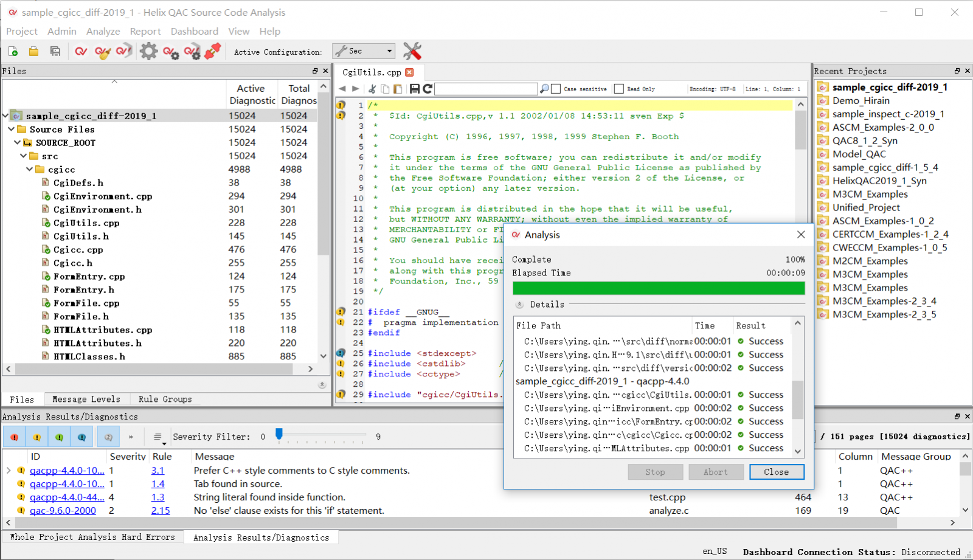This screenshot has height=560, width=973.
Task: Open the Dashboard menu
Action: (194, 31)
